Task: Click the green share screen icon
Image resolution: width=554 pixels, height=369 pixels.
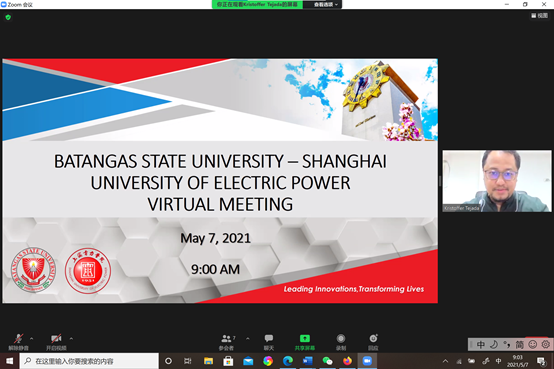Action: click(305, 339)
